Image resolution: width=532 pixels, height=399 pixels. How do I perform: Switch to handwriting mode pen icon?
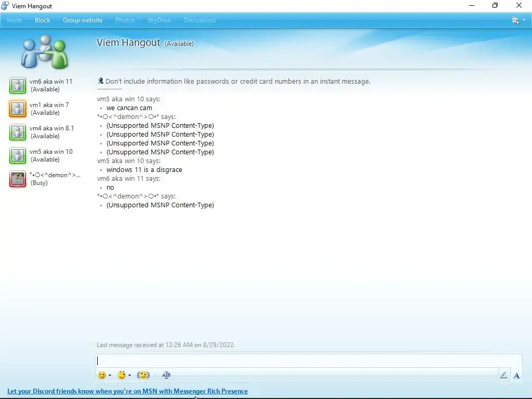[x=503, y=375]
